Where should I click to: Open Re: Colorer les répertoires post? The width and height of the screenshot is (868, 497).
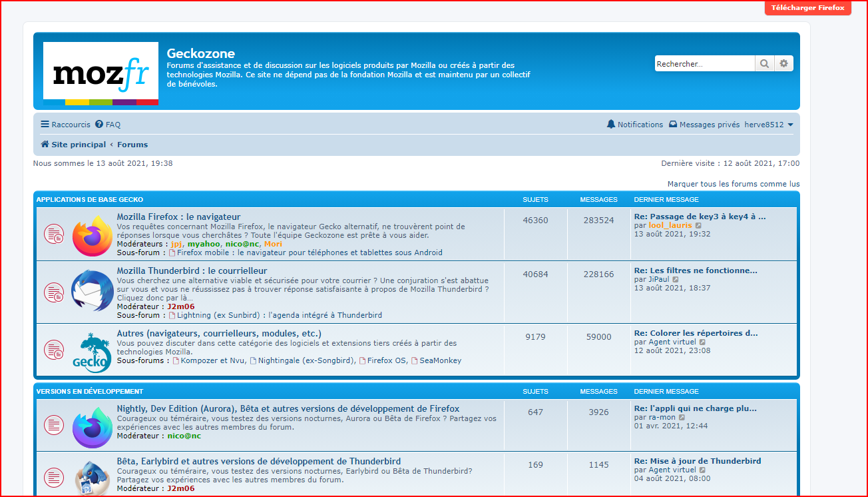click(x=696, y=333)
